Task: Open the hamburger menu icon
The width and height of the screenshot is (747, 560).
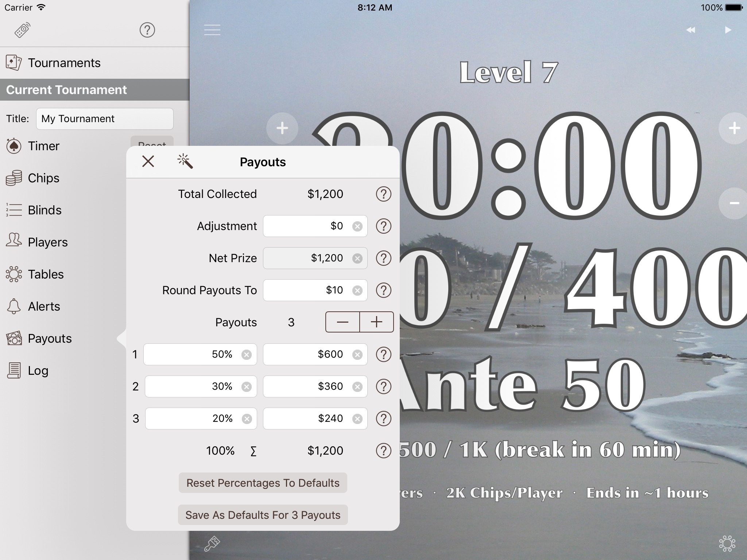Action: [212, 30]
